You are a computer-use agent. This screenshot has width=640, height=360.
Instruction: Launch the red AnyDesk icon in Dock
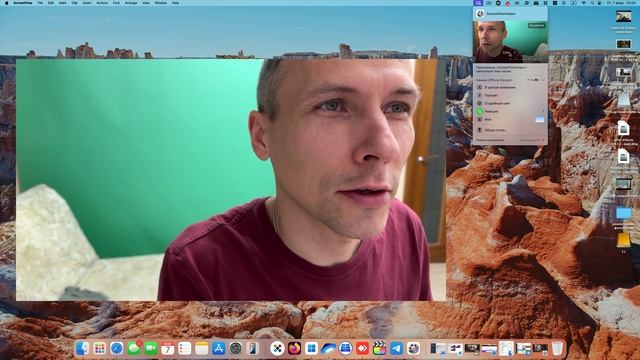coord(362,348)
